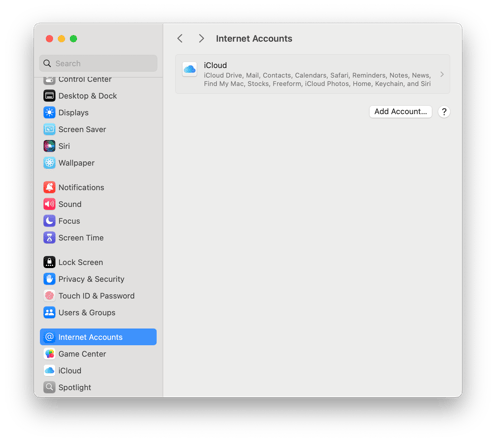Select the Focus label in sidebar

[x=69, y=221]
